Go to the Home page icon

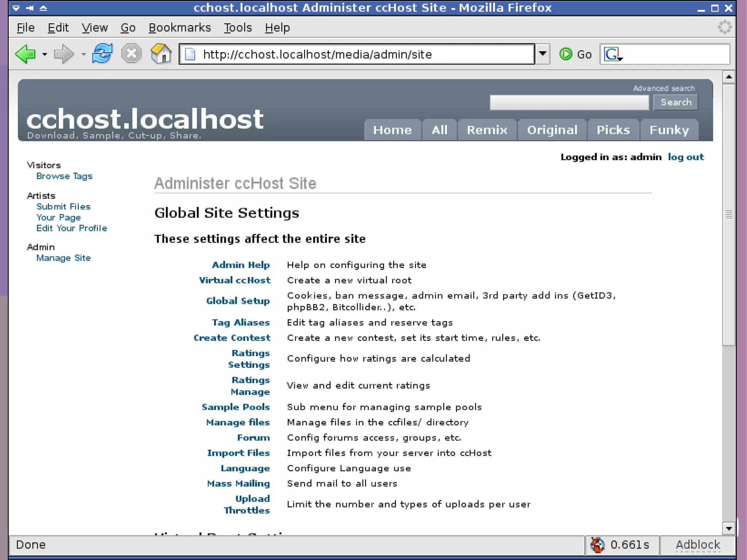tap(161, 54)
